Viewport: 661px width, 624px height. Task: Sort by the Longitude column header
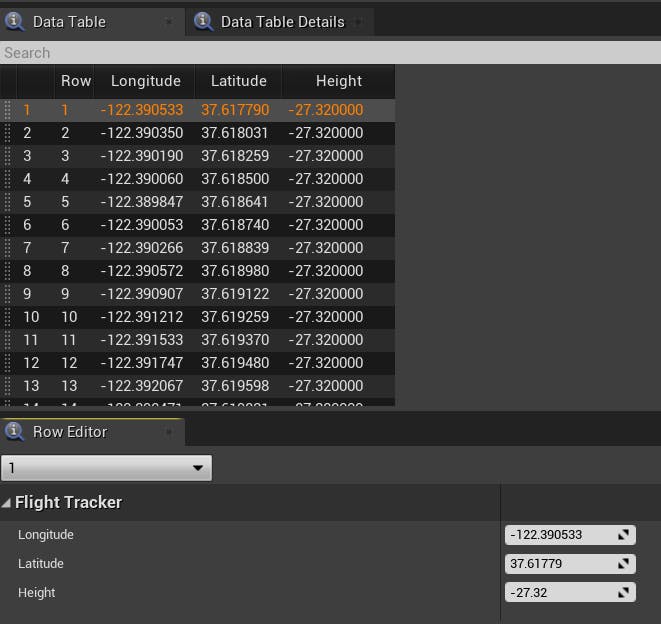(x=145, y=81)
